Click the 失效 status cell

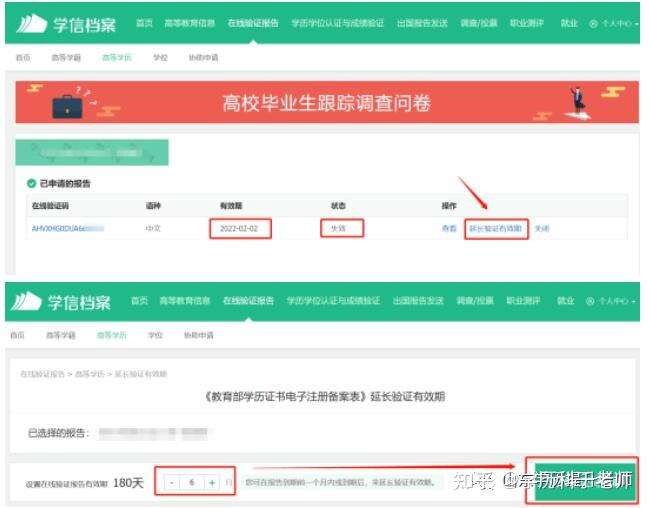[x=338, y=228]
